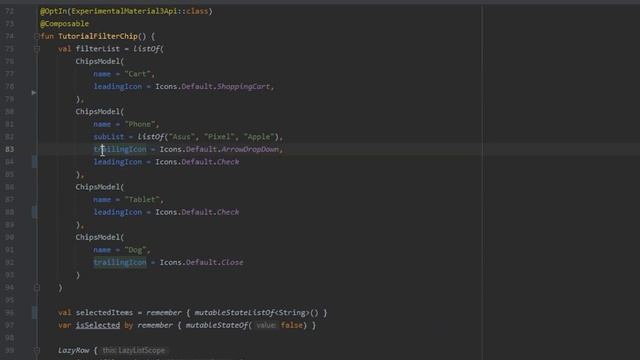Image resolution: width=640 pixels, height=360 pixels.
Task: Click the change marker beside line 88
Action: click(34, 212)
